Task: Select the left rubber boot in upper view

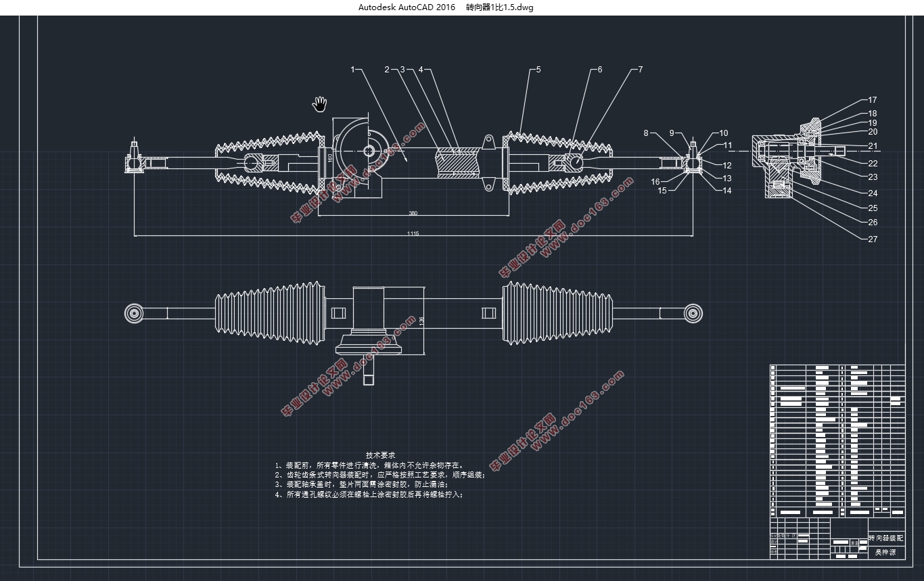Action: coord(269,163)
